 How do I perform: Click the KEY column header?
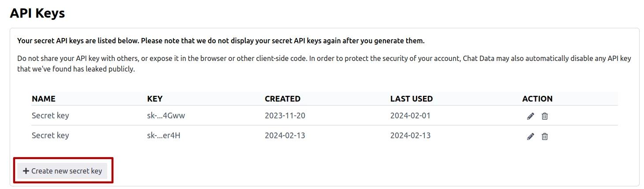[155, 98]
